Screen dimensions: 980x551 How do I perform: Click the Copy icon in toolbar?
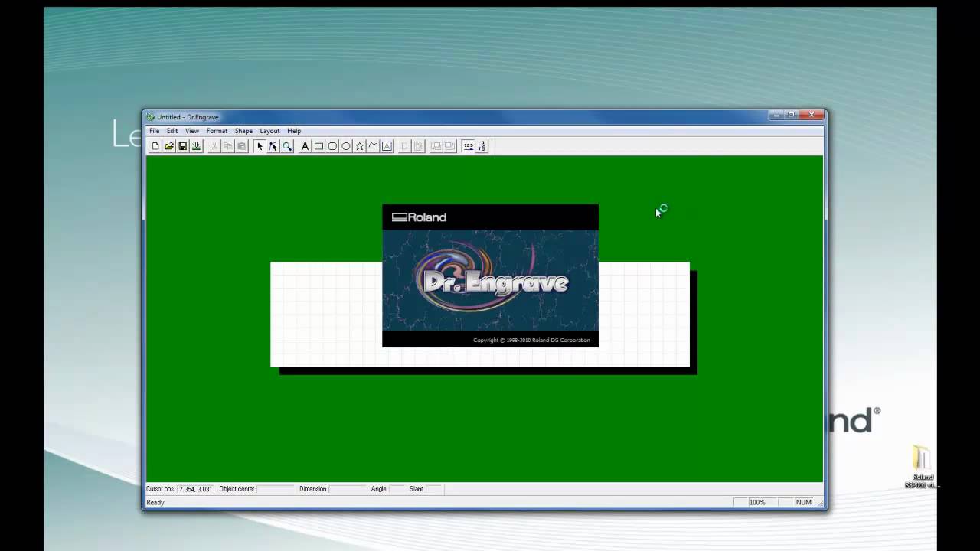coord(227,146)
